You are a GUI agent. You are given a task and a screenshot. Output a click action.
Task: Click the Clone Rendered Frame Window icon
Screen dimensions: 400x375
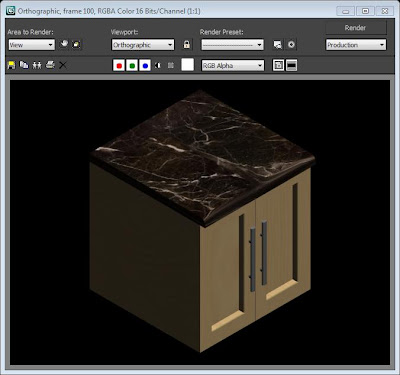(x=37, y=65)
